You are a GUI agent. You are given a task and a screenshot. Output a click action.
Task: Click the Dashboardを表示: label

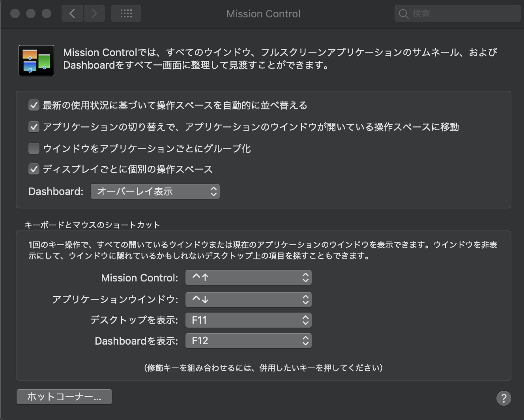pos(137,341)
